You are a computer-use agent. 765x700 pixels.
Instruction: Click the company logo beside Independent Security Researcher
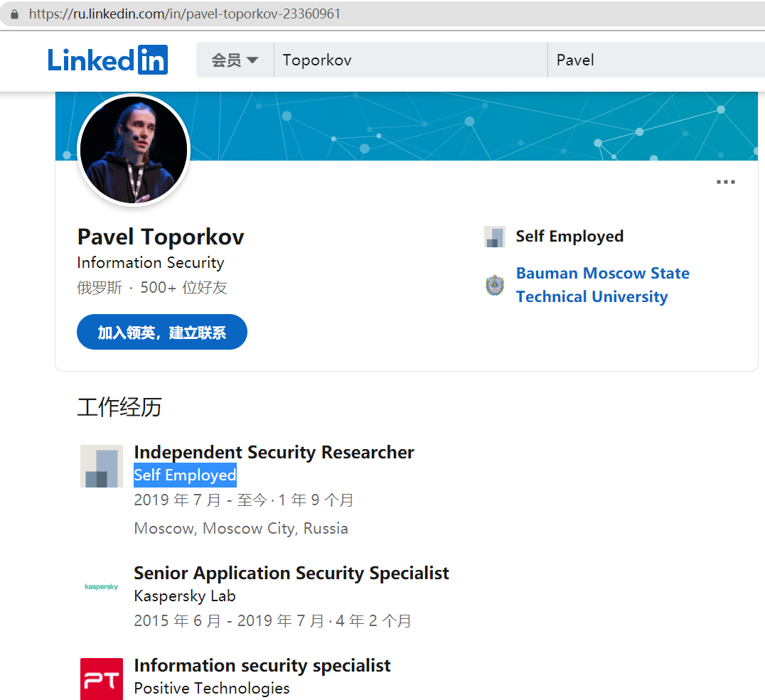[x=102, y=466]
